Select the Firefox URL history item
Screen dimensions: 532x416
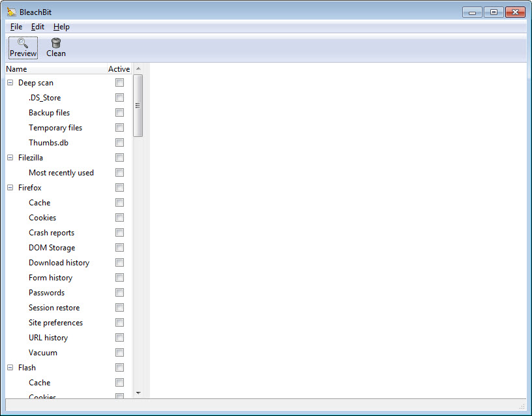coord(48,338)
